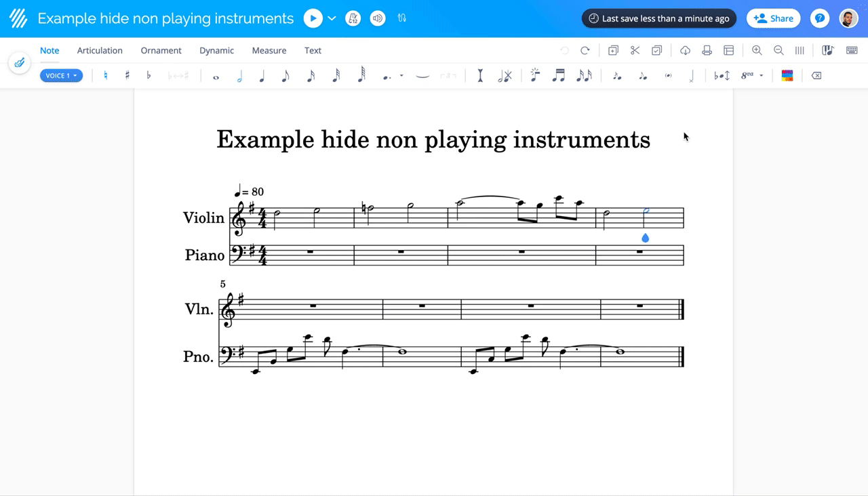Open the note color palette
Viewport: 868px width, 496px height.
tap(787, 75)
